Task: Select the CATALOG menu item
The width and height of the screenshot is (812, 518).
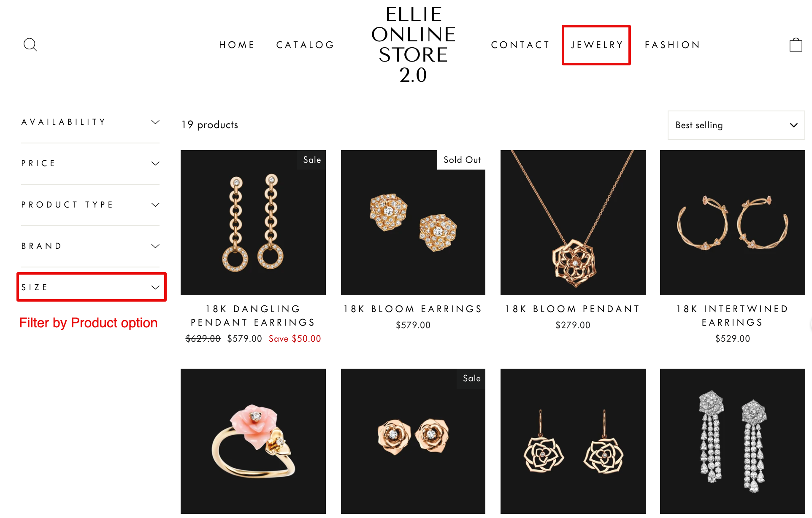Action: [x=306, y=45]
